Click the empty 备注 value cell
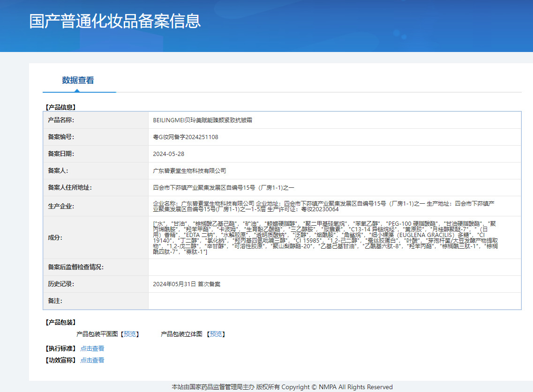Viewport: 533px width, 392px height. [x=334, y=301]
